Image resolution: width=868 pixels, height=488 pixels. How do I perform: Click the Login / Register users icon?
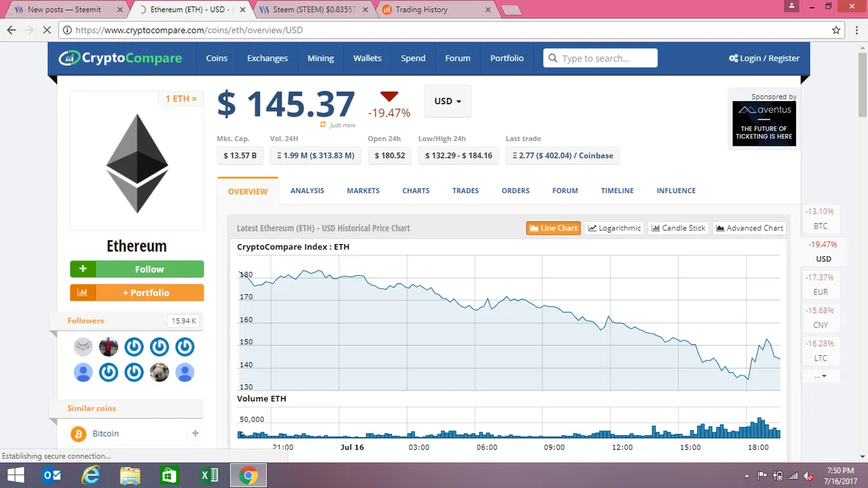point(733,58)
